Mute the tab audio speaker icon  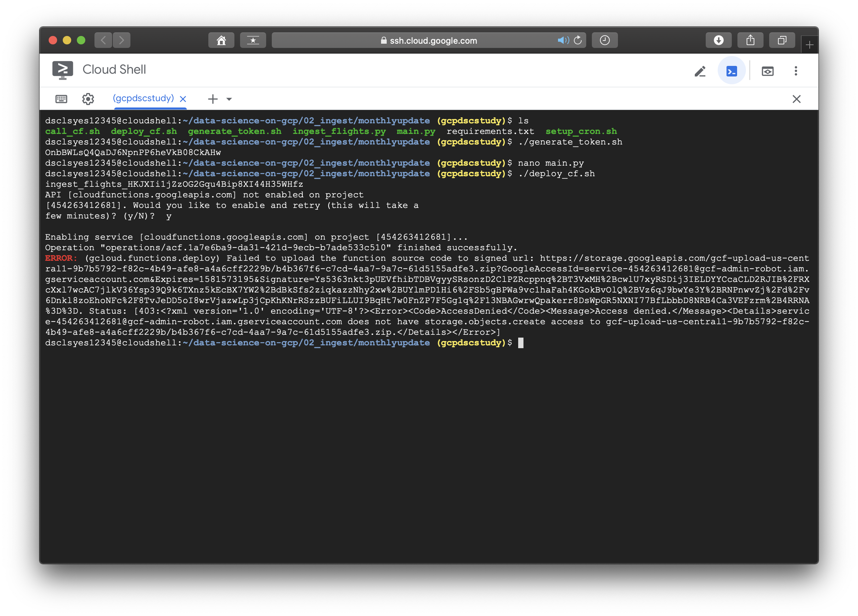click(x=563, y=41)
